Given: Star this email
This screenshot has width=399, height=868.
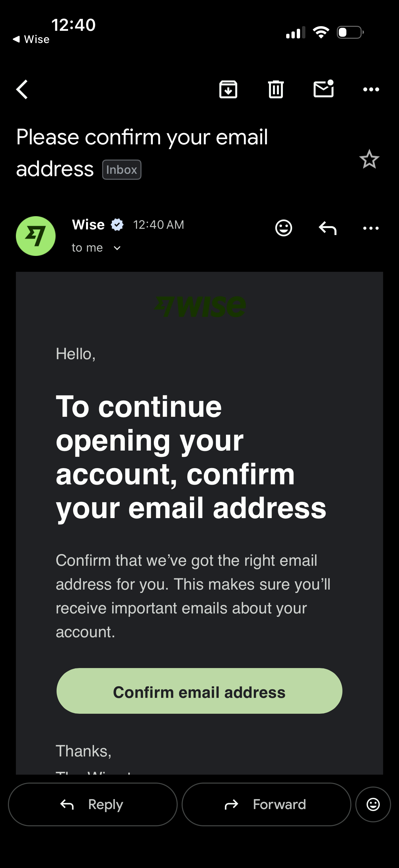Looking at the screenshot, I should point(369,159).
